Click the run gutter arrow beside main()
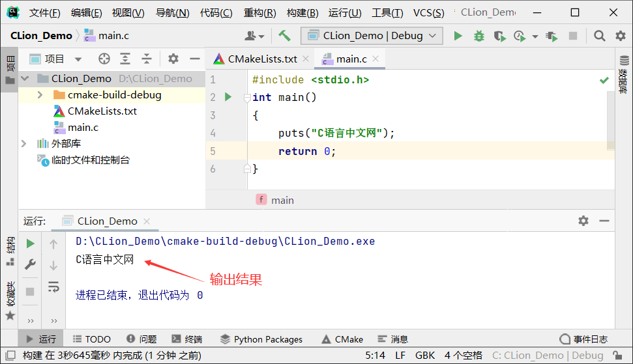Image resolution: width=633 pixels, height=364 pixels. click(x=228, y=97)
